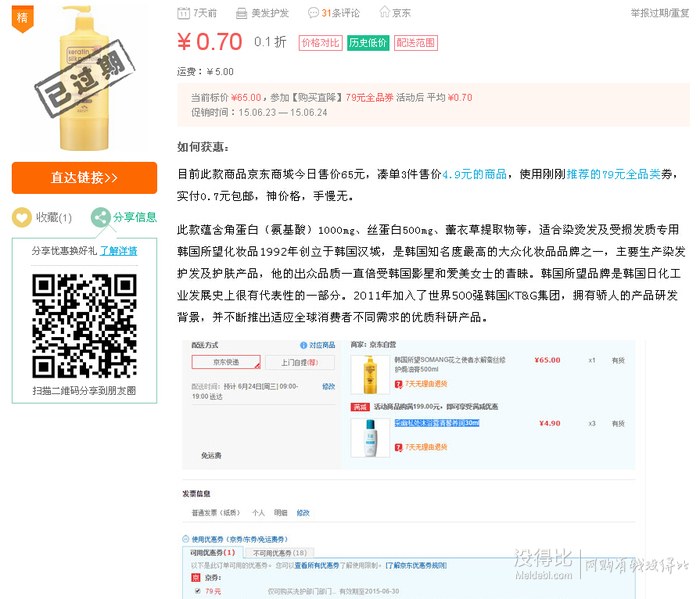Click the green share icon beside 分享信息
Viewport: 700px width, 599px height.
[100, 217]
